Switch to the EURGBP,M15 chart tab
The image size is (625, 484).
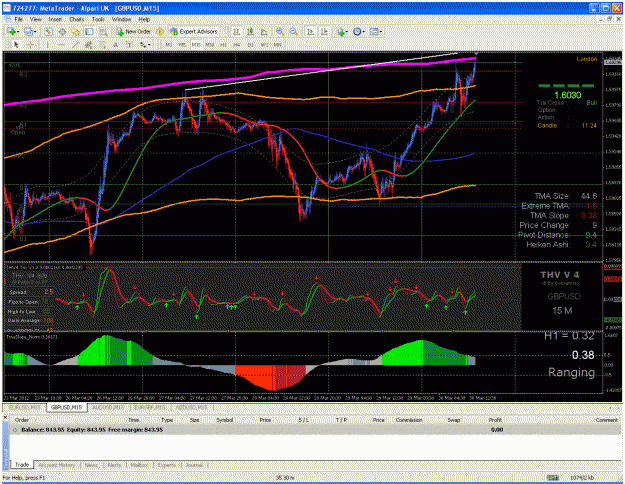[x=149, y=407]
